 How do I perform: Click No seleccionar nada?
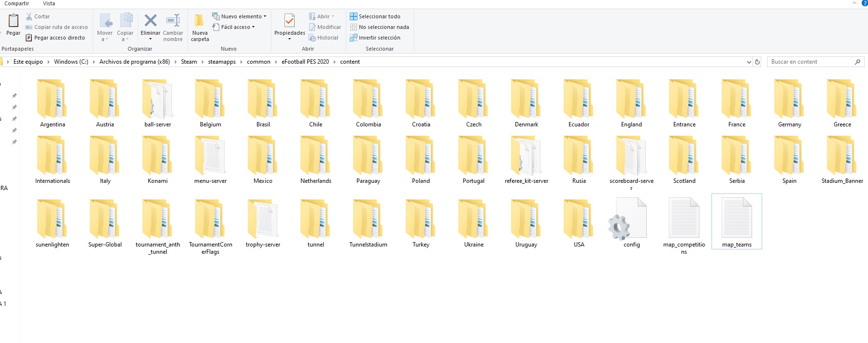click(x=380, y=27)
